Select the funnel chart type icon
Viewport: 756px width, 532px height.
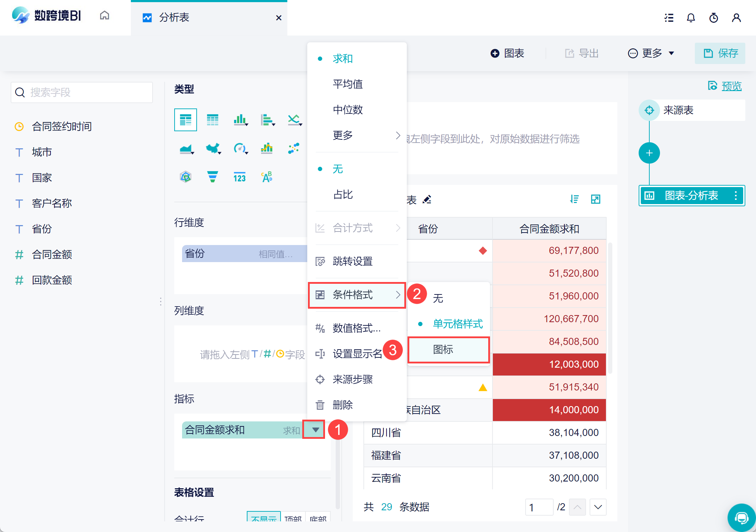pyautogui.click(x=212, y=177)
